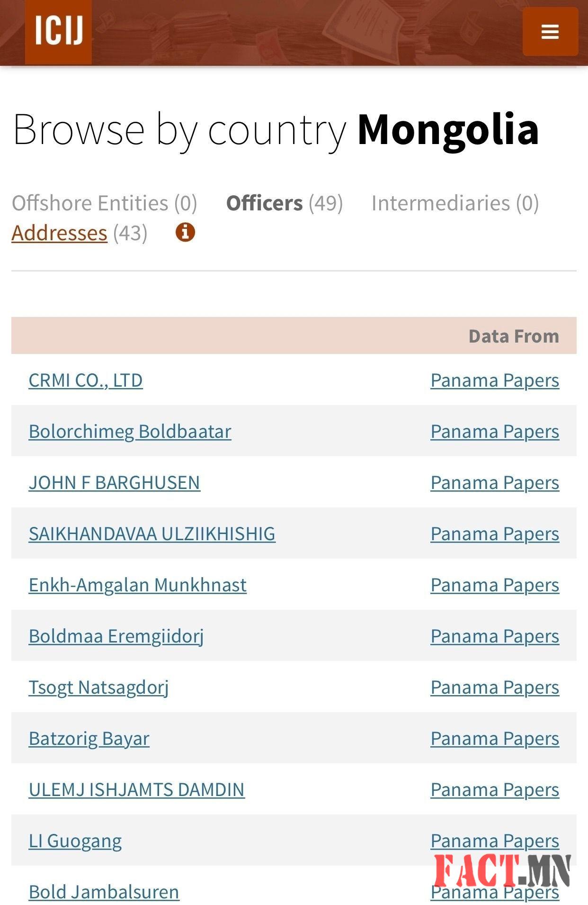Open Boldmaa Eremgiidorj officer page
The height and width of the screenshot is (905, 588).
pos(116,636)
